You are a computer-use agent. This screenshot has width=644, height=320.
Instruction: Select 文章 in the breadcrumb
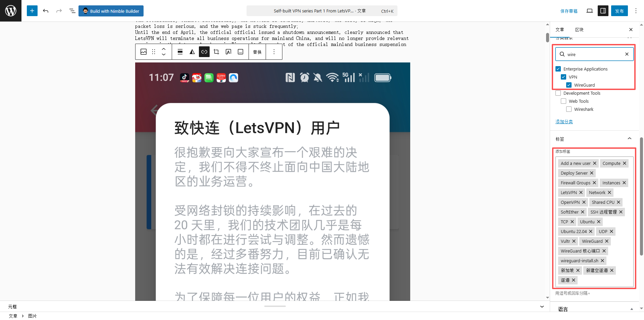(13, 316)
